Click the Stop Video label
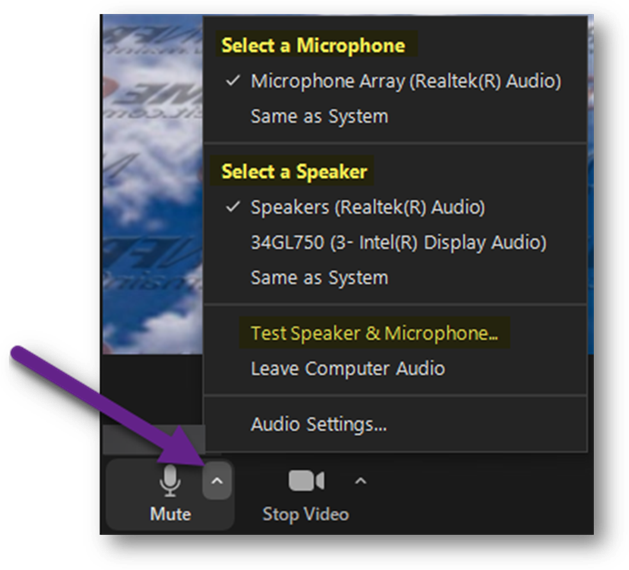This screenshot has width=629, height=570. pyautogui.click(x=306, y=514)
